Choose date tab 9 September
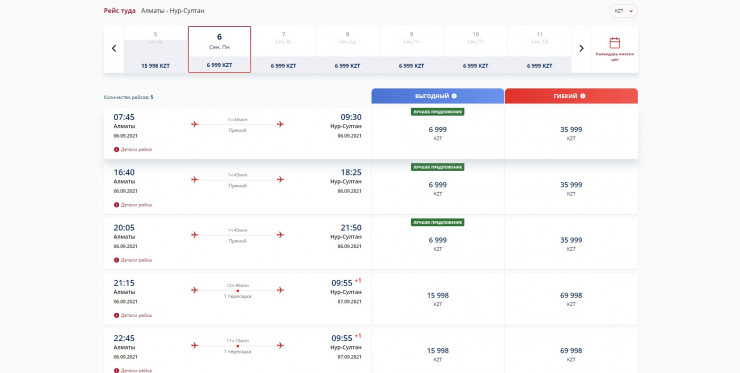 tap(411, 50)
